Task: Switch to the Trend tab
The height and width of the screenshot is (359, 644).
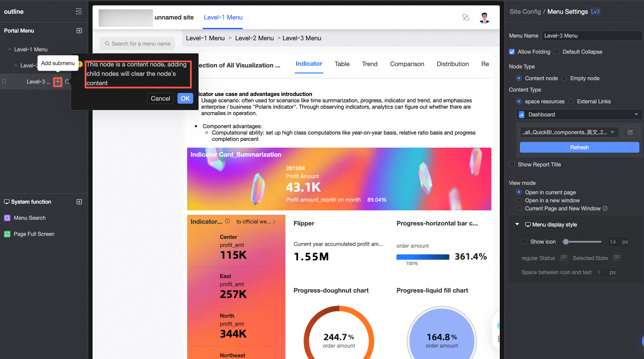Action: pyautogui.click(x=370, y=64)
